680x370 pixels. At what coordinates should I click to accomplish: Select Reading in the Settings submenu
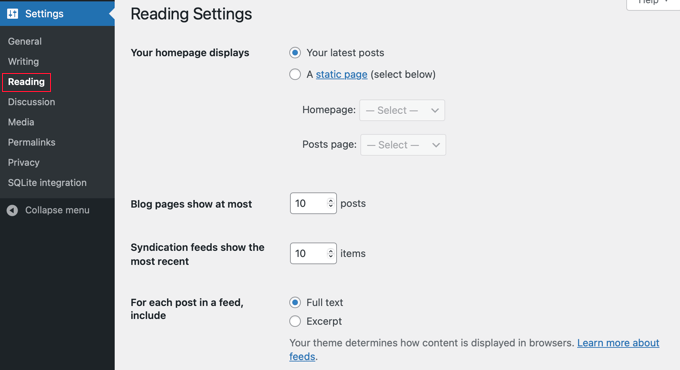pos(26,82)
